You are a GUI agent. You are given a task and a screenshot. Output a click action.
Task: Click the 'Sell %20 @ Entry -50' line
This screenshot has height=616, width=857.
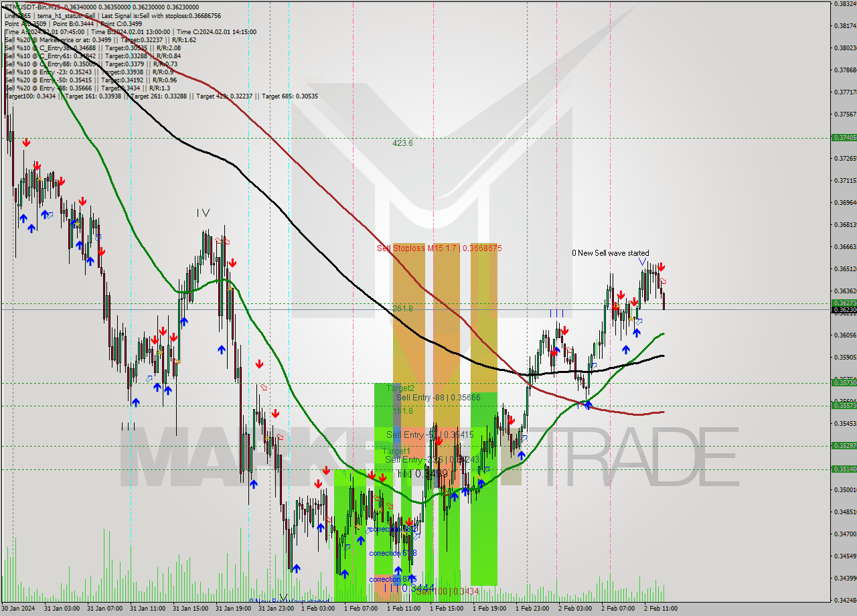(x=90, y=80)
